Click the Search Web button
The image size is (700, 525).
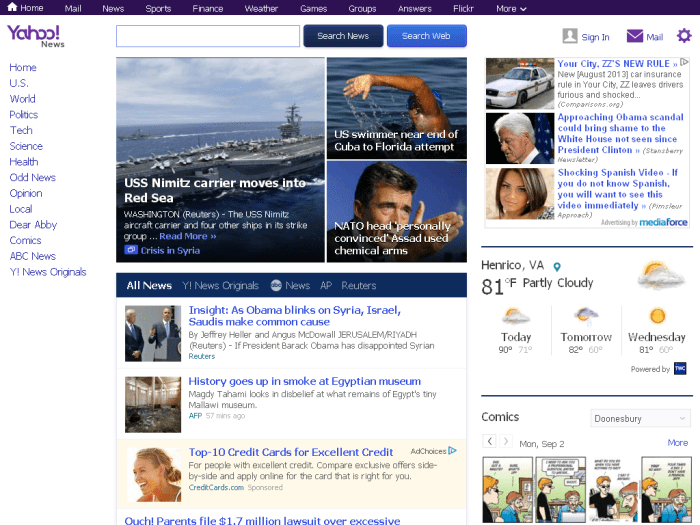point(426,36)
